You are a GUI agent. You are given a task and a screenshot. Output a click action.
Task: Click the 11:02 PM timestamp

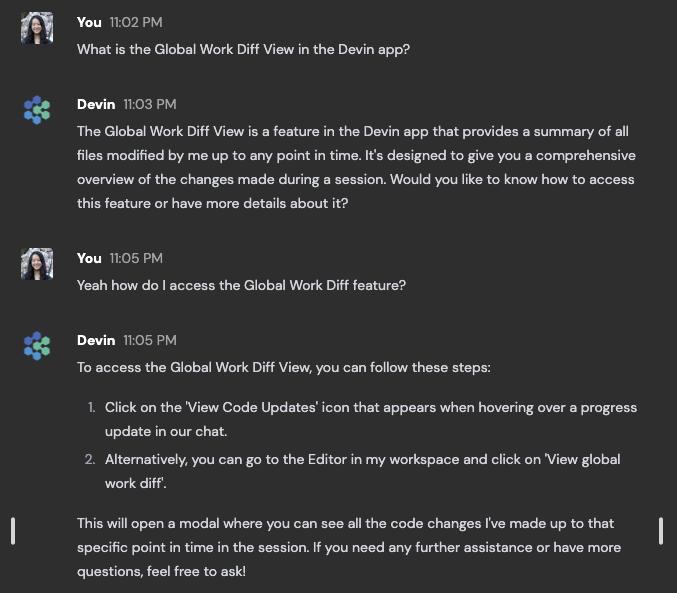136,22
